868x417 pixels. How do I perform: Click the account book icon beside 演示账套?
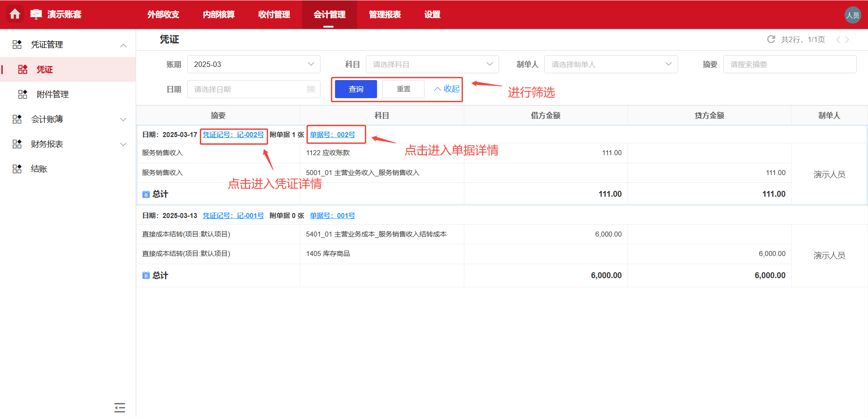[x=36, y=14]
